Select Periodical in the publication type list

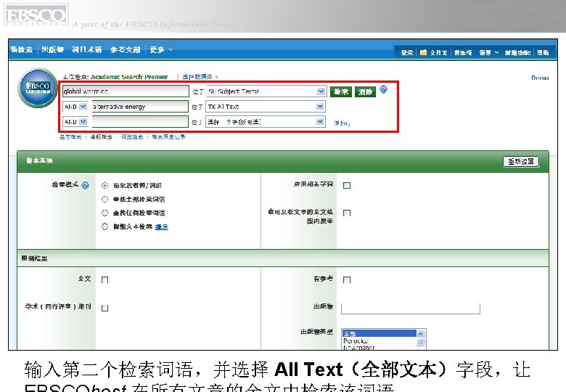pyautogui.click(x=380, y=340)
